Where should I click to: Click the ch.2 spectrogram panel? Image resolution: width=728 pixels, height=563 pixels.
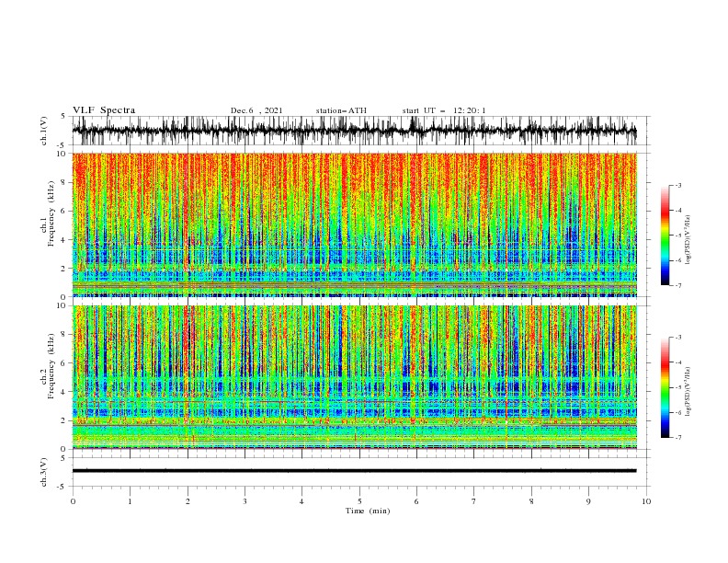pyautogui.click(x=354, y=377)
